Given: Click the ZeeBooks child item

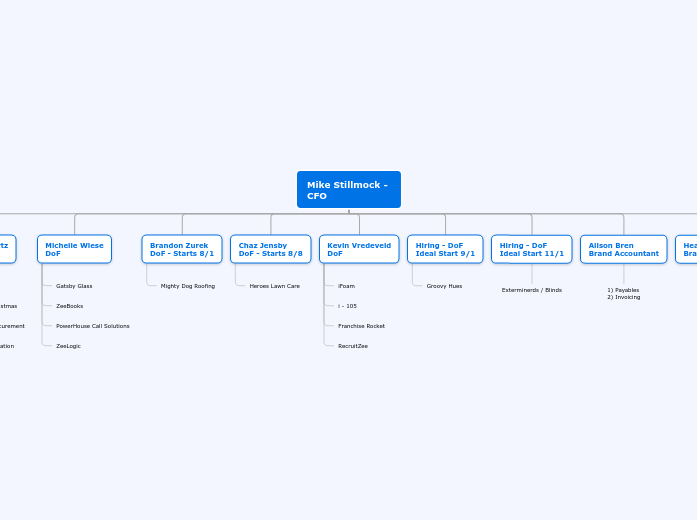Looking at the screenshot, I should (x=70, y=306).
